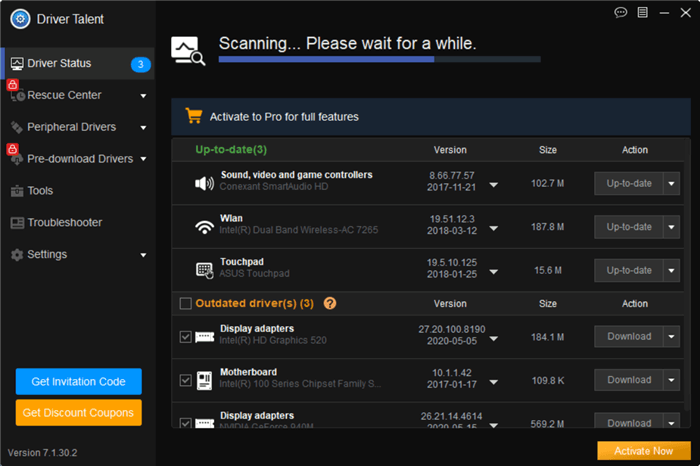Click the Touchpad keyboard icon
Viewport: 700px width, 466px height.
pos(204,270)
